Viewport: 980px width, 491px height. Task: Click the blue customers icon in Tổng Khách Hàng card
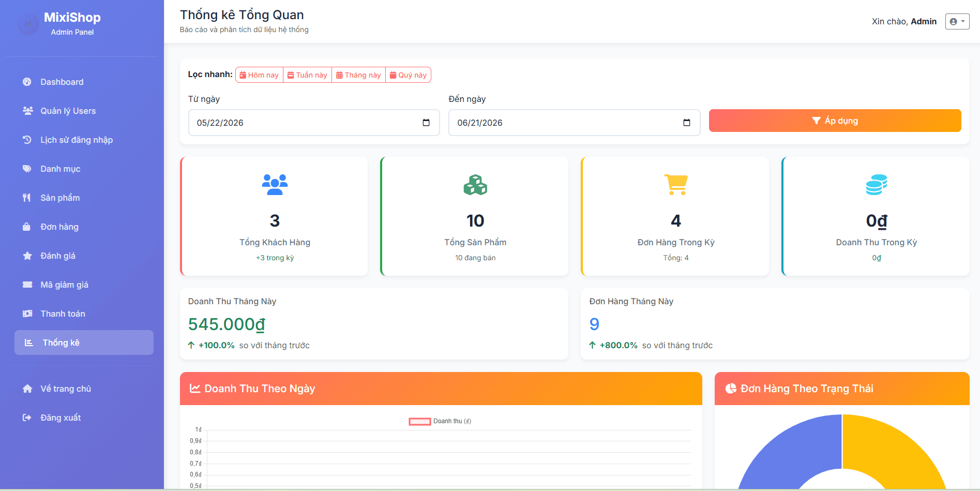(275, 185)
